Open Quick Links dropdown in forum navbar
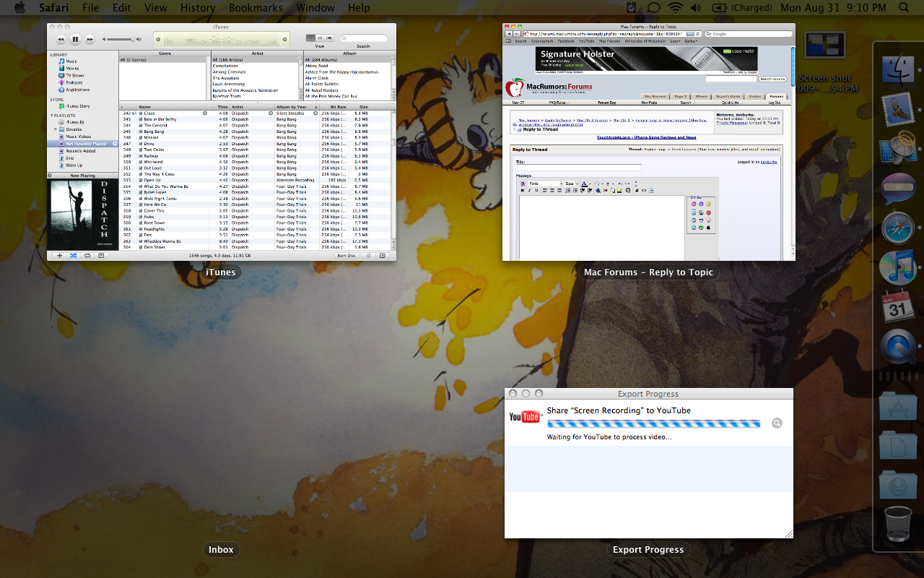 tap(732, 103)
